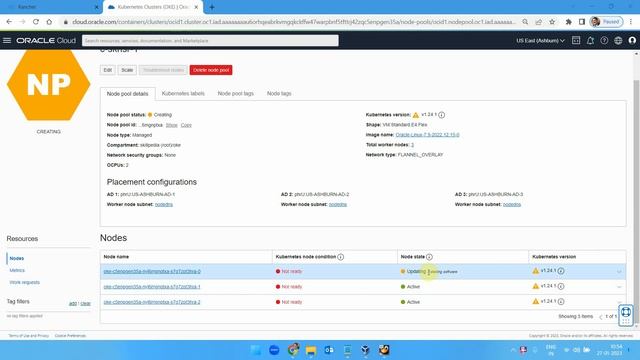Share this page using the address bar share icon

539,22
